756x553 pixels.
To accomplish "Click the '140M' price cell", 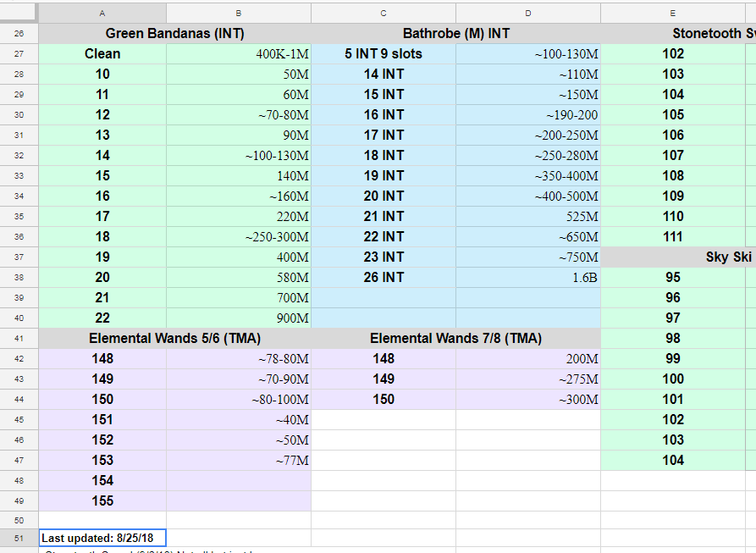I will (239, 176).
